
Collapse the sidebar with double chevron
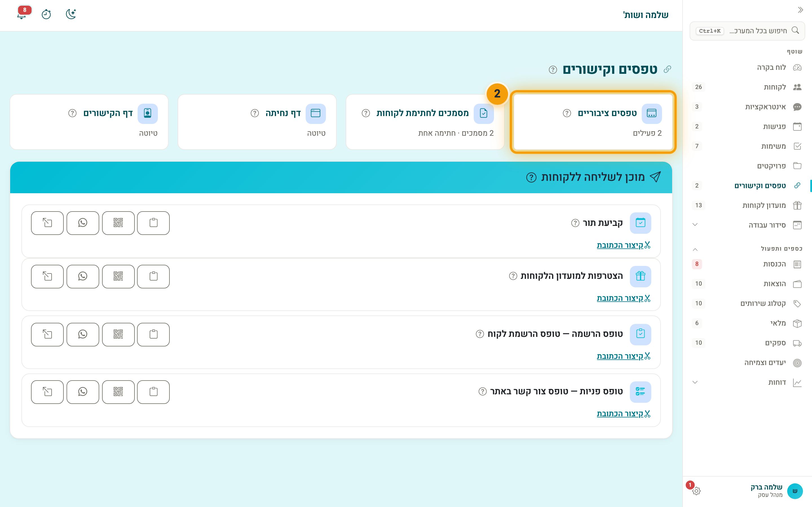[800, 10]
